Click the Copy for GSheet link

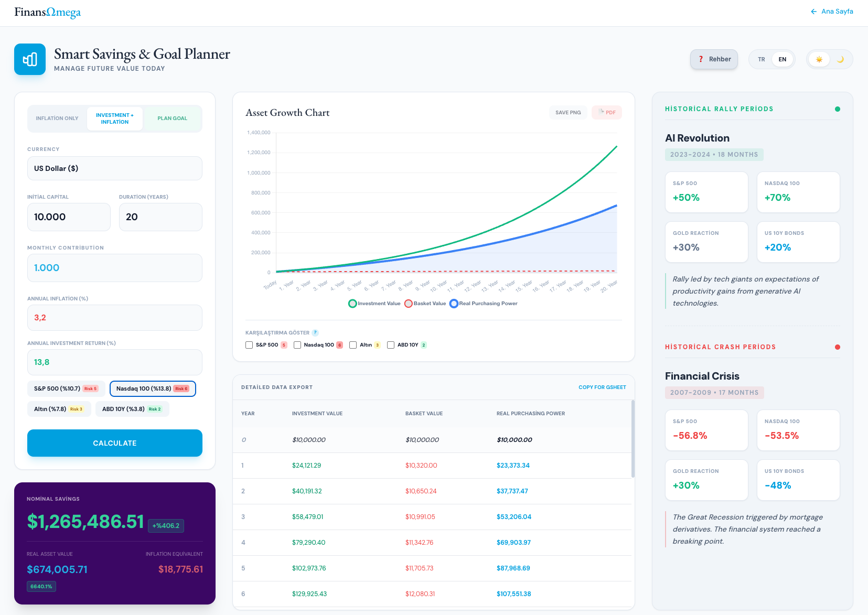coord(602,387)
